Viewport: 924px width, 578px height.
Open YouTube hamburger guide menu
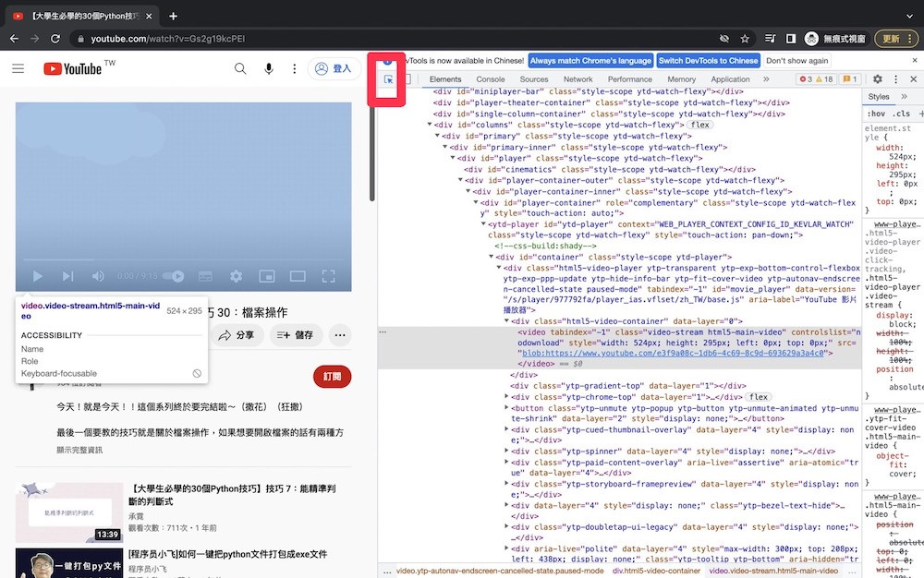[x=18, y=68]
